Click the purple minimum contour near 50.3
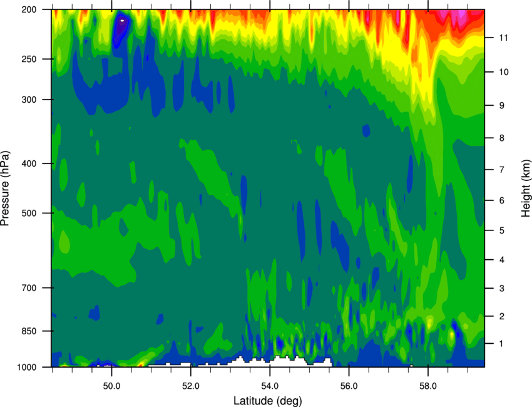Image resolution: width=532 pixels, height=407 pixels. coord(121,28)
